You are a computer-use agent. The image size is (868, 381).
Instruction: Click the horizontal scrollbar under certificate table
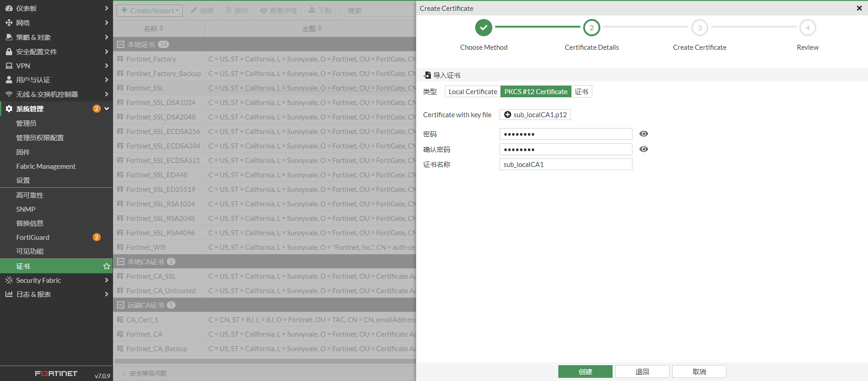click(265, 362)
